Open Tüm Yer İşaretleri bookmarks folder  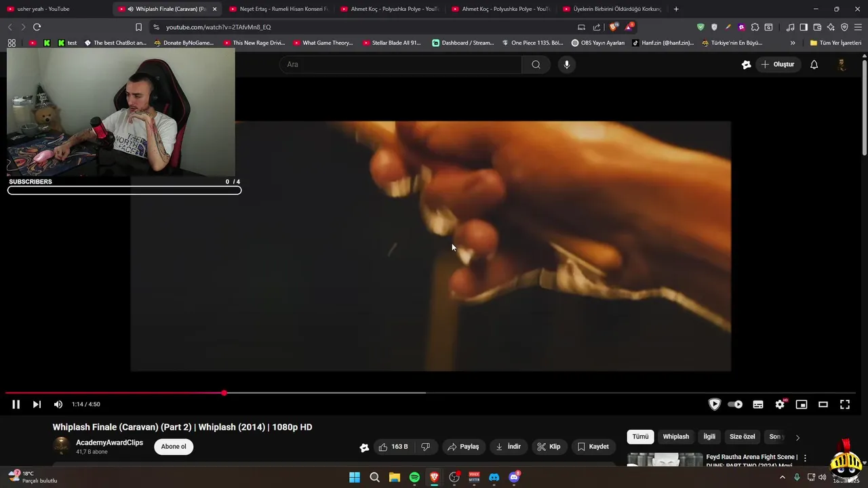click(x=835, y=43)
